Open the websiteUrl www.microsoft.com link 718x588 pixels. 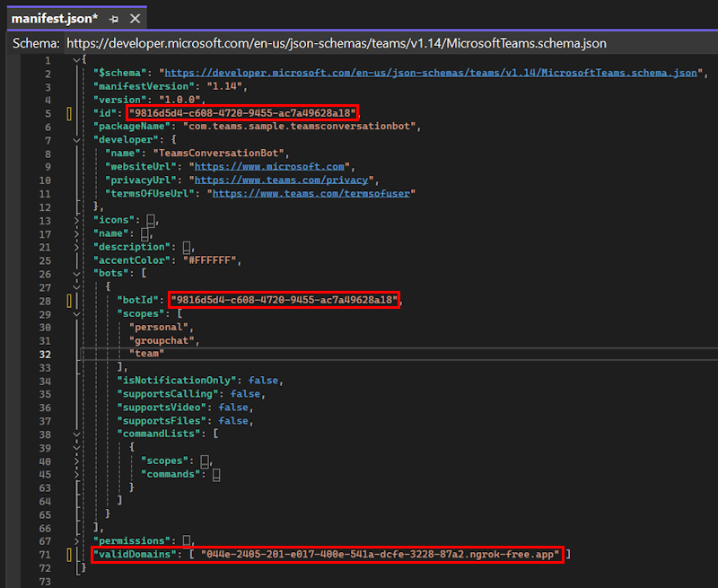click(x=269, y=167)
